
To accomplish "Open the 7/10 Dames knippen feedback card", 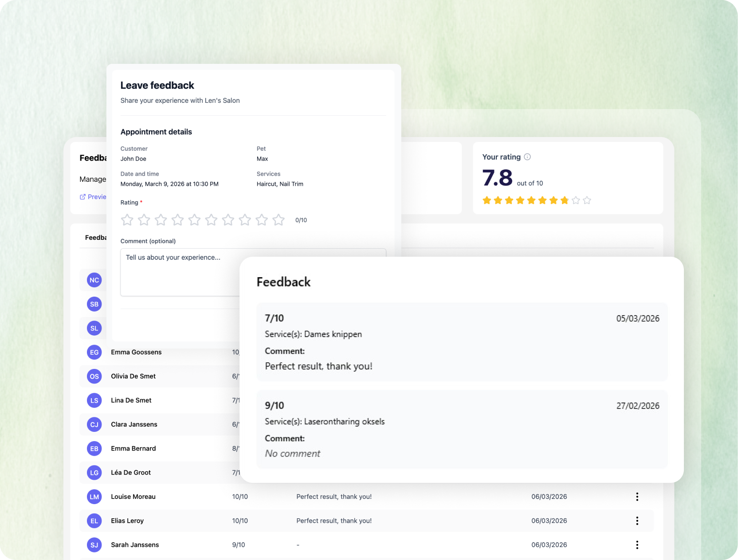I will 462,342.
